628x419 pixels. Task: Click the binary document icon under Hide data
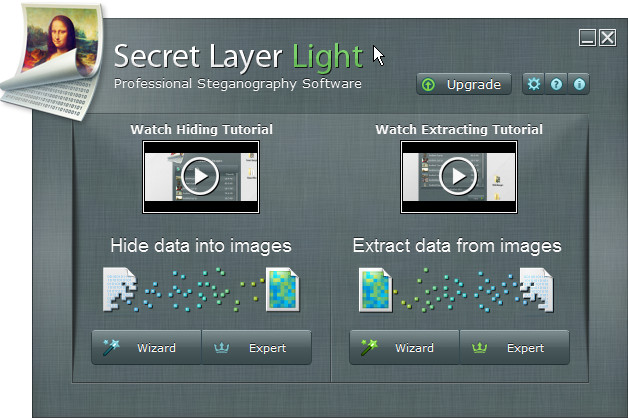[x=119, y=290]
